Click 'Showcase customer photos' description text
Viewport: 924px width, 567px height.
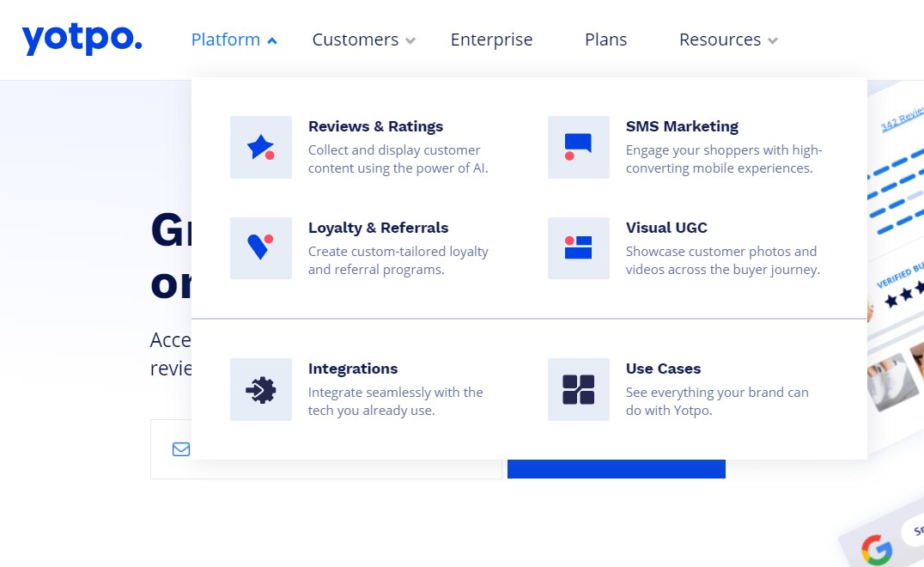click(x=722, y=260)
